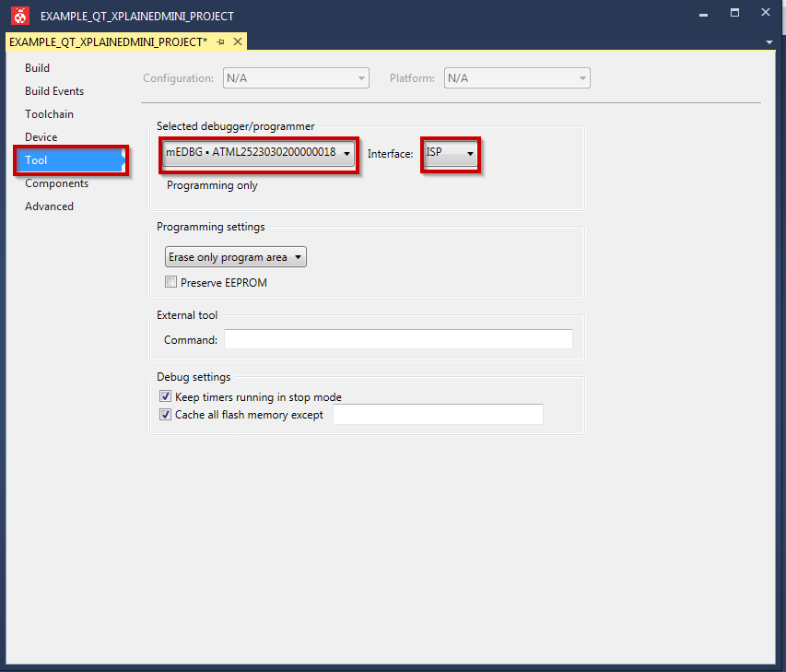Click the Atmel Studio ladybug logo icon
The image size is (786, 672).
19,15
